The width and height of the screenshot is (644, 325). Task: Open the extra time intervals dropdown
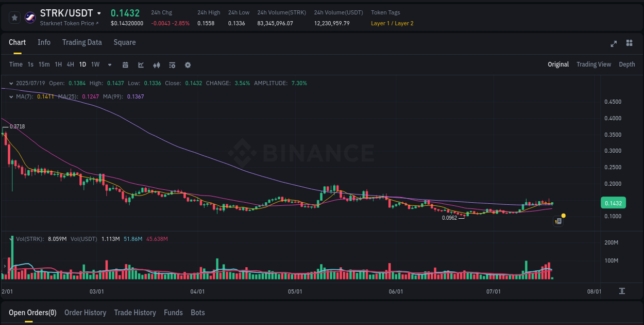coord(109,64)
